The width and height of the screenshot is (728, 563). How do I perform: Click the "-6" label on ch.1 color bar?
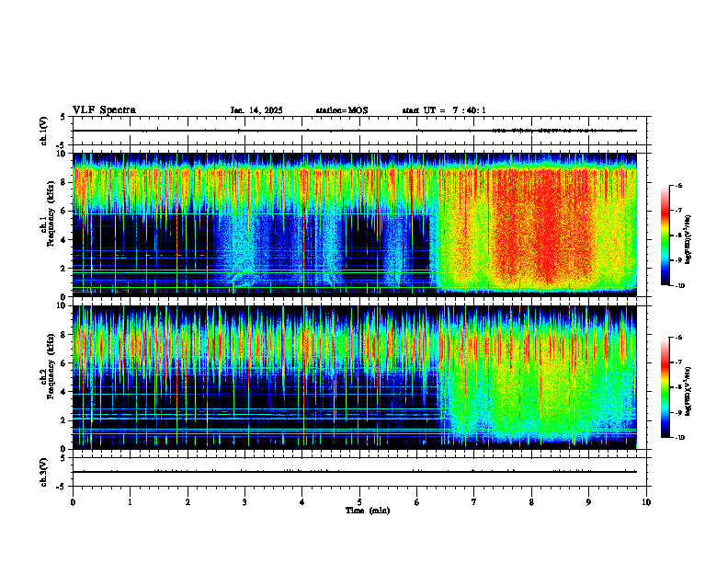678,186
